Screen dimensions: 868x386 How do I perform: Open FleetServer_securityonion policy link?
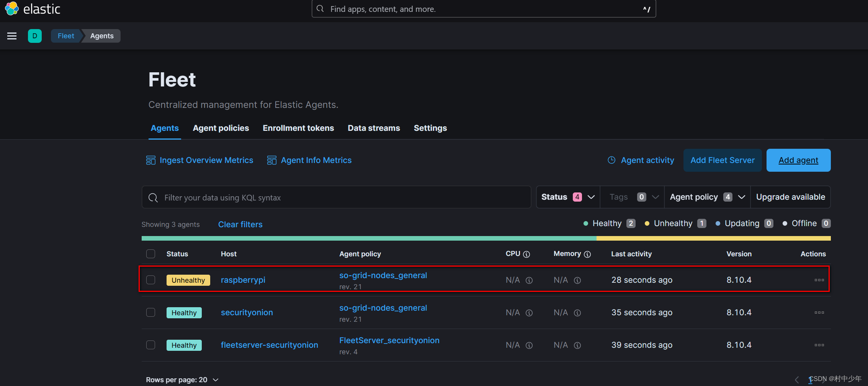coord(389,340)
